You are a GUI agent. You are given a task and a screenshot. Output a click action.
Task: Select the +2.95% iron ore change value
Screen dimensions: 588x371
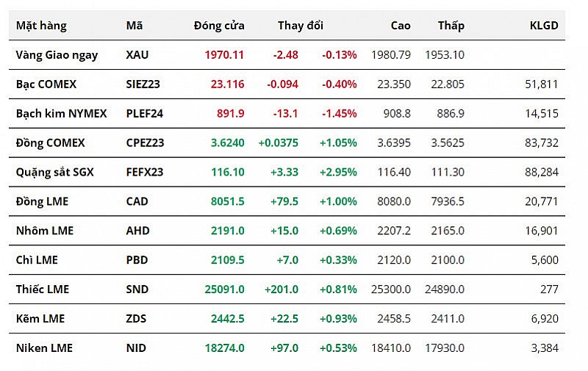coord(338,173)
